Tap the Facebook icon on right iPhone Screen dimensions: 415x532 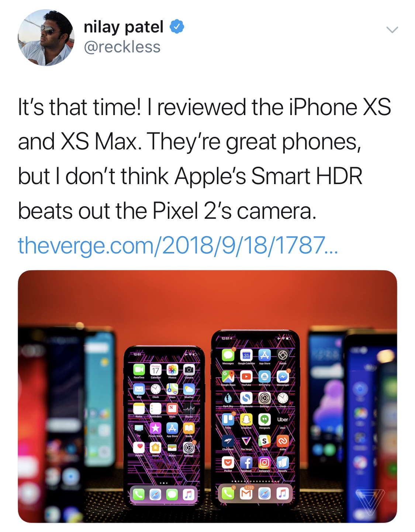[246, 463]
